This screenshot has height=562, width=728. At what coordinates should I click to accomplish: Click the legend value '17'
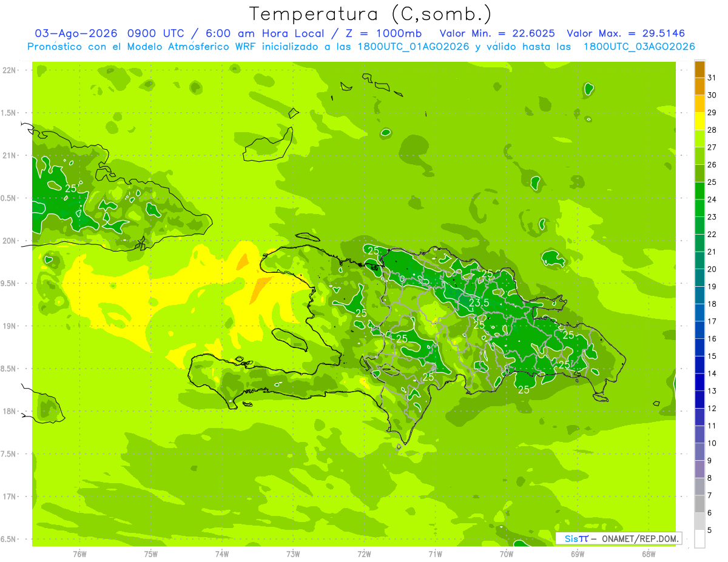point(712,321)
